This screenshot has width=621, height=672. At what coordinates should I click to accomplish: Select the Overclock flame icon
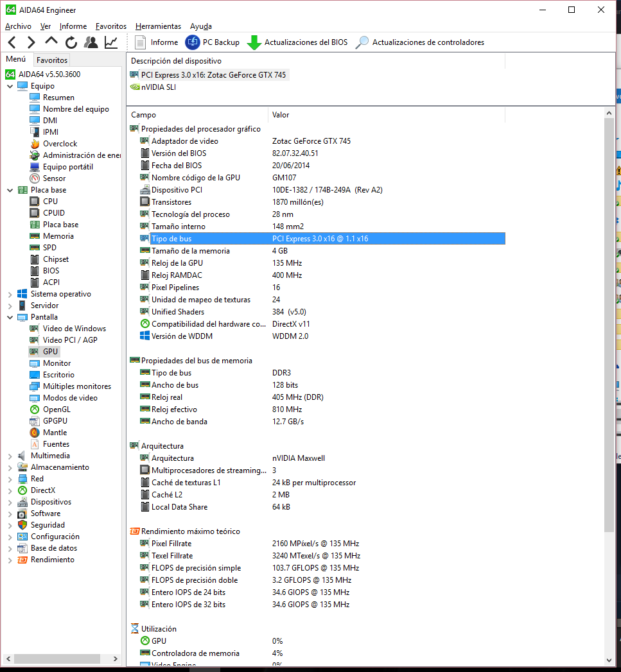click(34, 144)
